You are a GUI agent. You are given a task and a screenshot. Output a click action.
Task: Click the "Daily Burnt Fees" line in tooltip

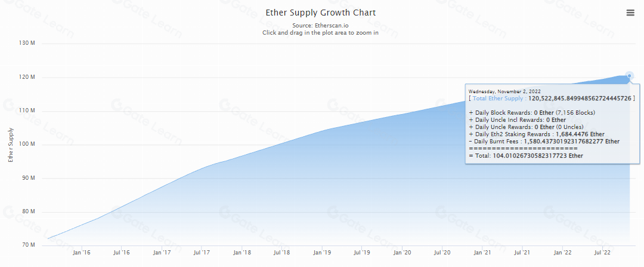(544, 142)
